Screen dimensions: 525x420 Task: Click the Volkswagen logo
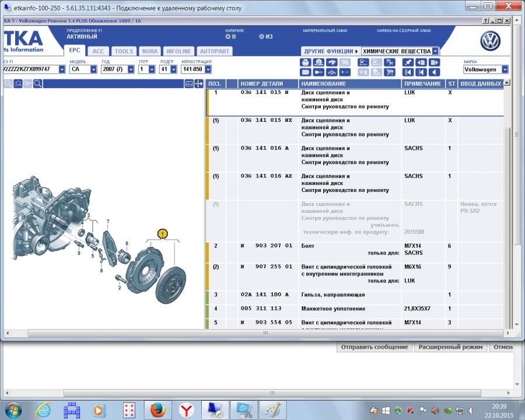tap(490, 41)
